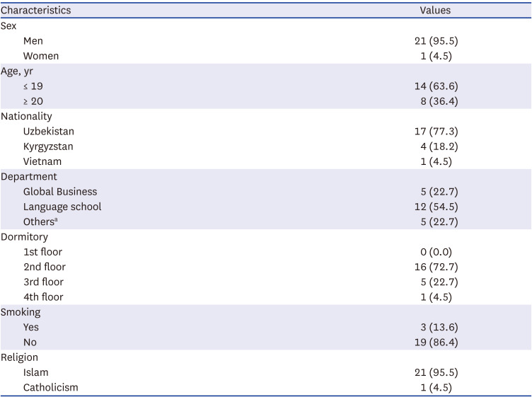Click the ≤ 19 age row
Viewport: 532px width, 397px height.
click(33, 86)
